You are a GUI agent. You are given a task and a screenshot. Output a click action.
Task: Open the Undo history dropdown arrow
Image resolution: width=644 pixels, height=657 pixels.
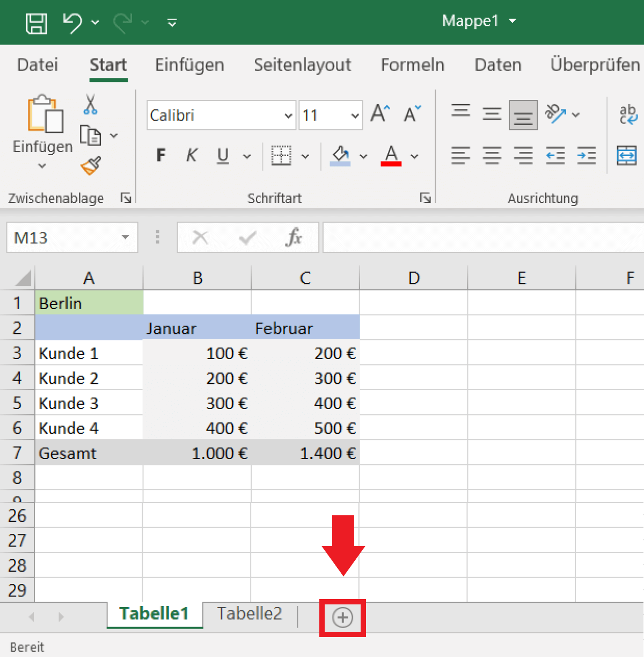pos(95,23)
